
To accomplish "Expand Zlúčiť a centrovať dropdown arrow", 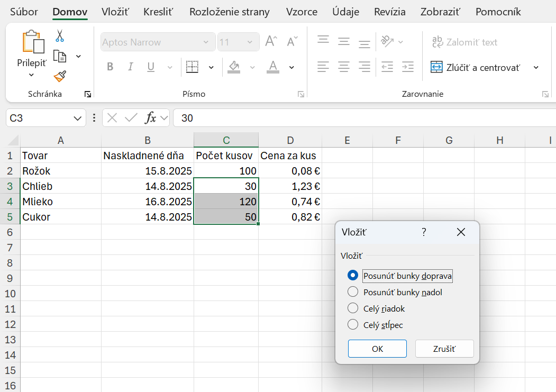I will [x=536, y=67].
